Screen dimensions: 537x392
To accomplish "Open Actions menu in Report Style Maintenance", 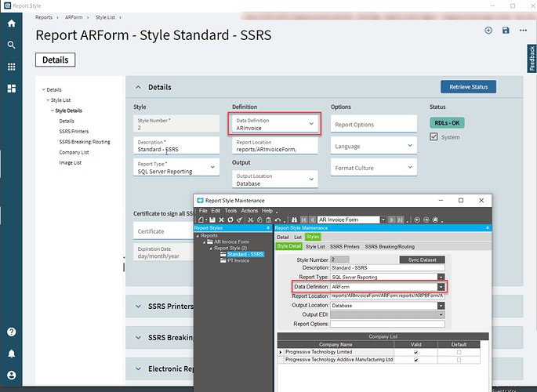I will point(249,211).
